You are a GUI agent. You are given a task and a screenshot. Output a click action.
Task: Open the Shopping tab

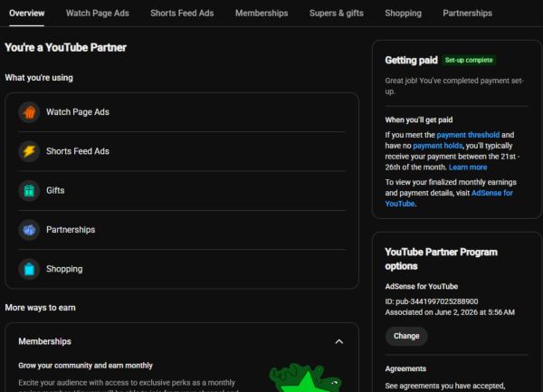403,14
